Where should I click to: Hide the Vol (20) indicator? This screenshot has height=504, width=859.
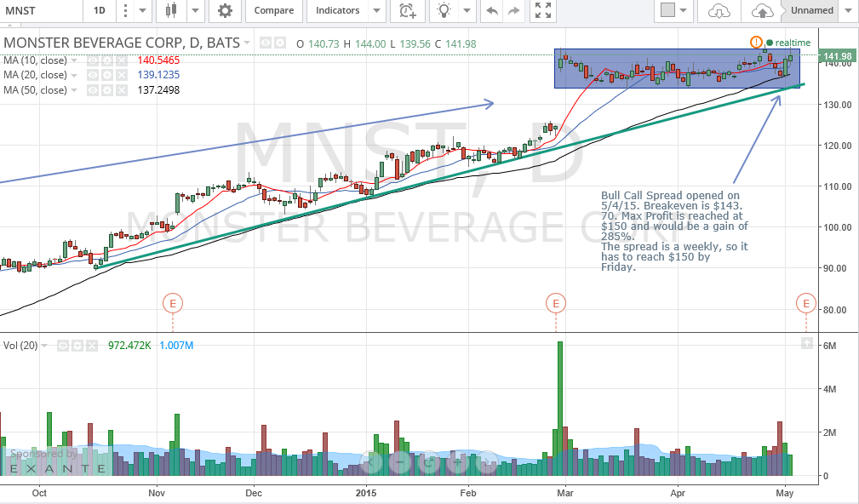pyautogui.click(x=63, y=346)
